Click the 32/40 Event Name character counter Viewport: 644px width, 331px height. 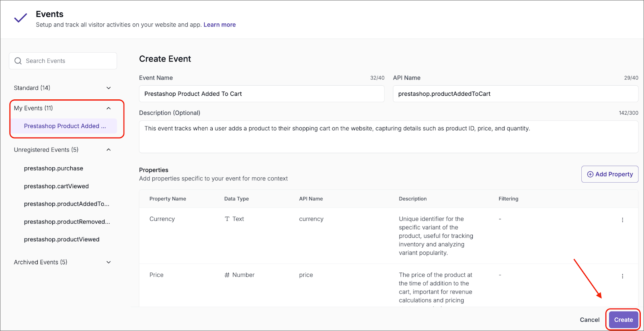click(x=377, y=78)
